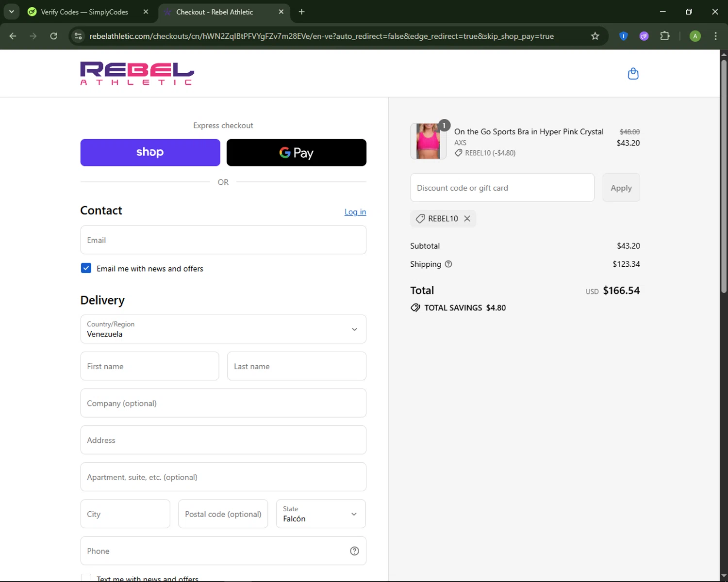Click the Delivery section heading
Viewport: 728px width, 582px height.
(102, 300)
